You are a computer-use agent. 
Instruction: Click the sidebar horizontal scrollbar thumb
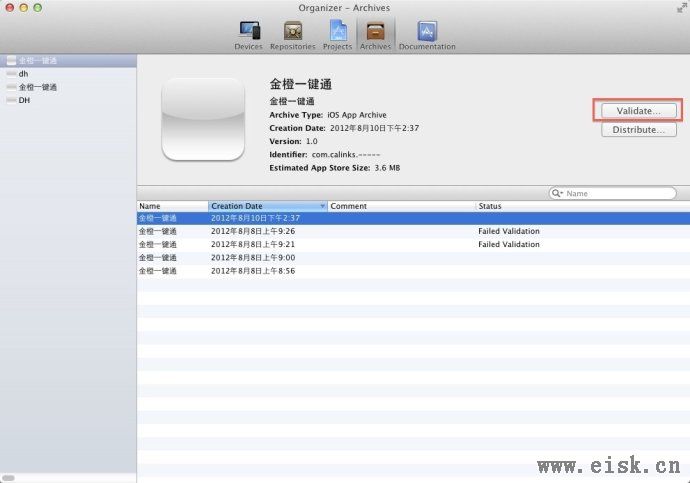click(x=8, y=478)
